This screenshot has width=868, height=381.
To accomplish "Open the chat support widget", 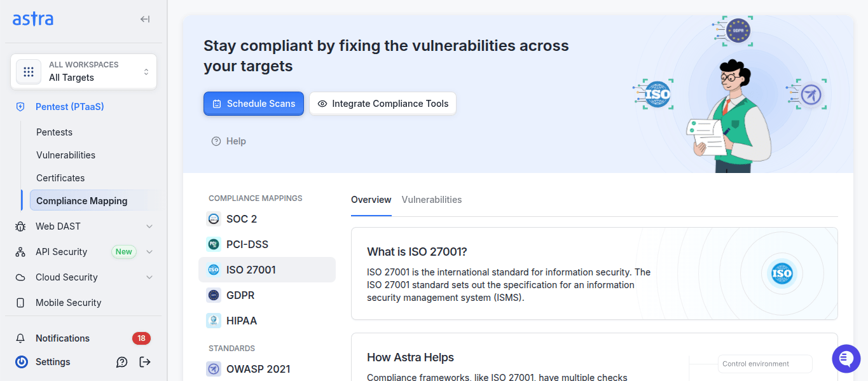I will (x=846, y=359).
